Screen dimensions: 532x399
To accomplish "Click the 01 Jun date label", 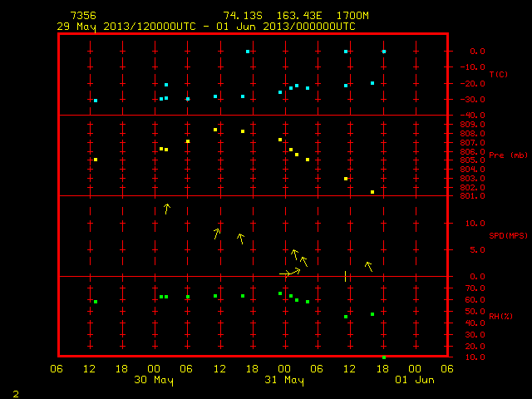I will (x=415, y=380).
